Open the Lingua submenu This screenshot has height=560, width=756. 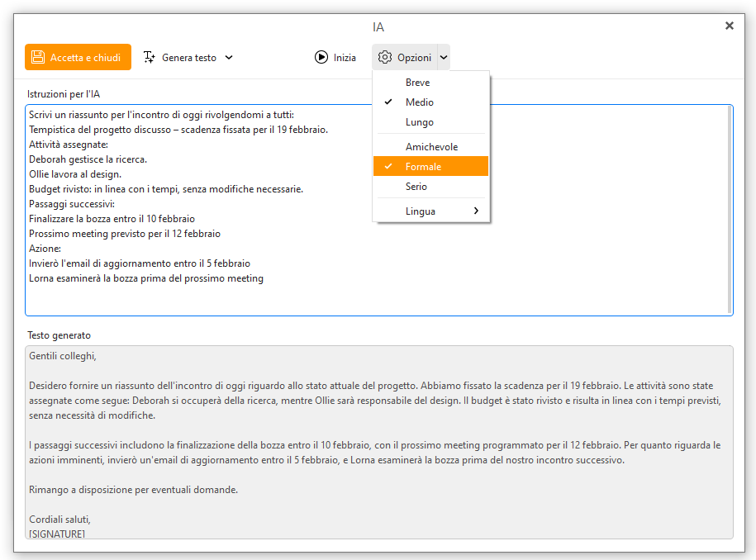[x=431, y=211]
